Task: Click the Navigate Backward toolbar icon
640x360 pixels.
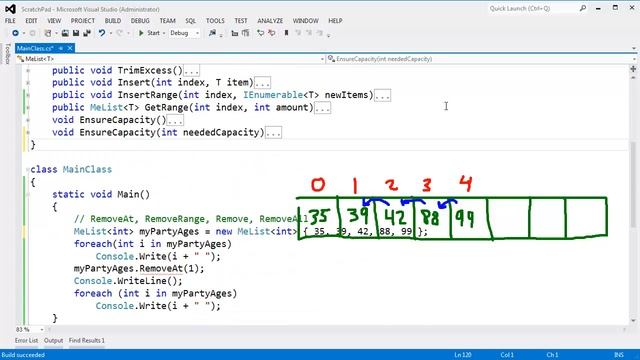Action: click(x=16, y=33)
